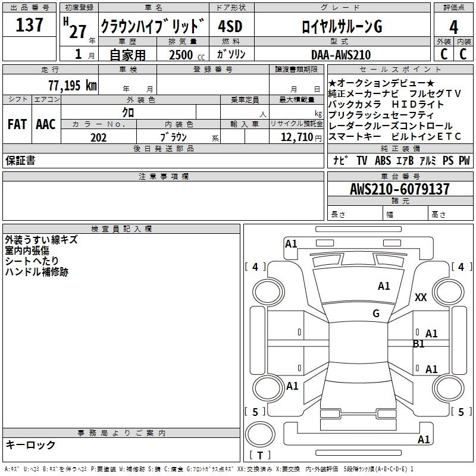The height and width of the screenshot is (476, 476).
Task: Select the B1 damage mark on the diagram
Action: pyautogui.click(x=419, y=344)
